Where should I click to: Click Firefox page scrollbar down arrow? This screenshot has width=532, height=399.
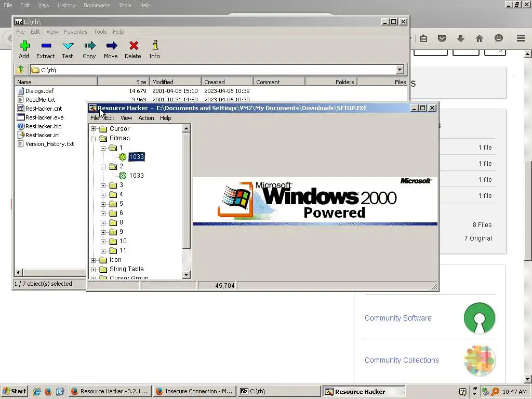(527, 379)
